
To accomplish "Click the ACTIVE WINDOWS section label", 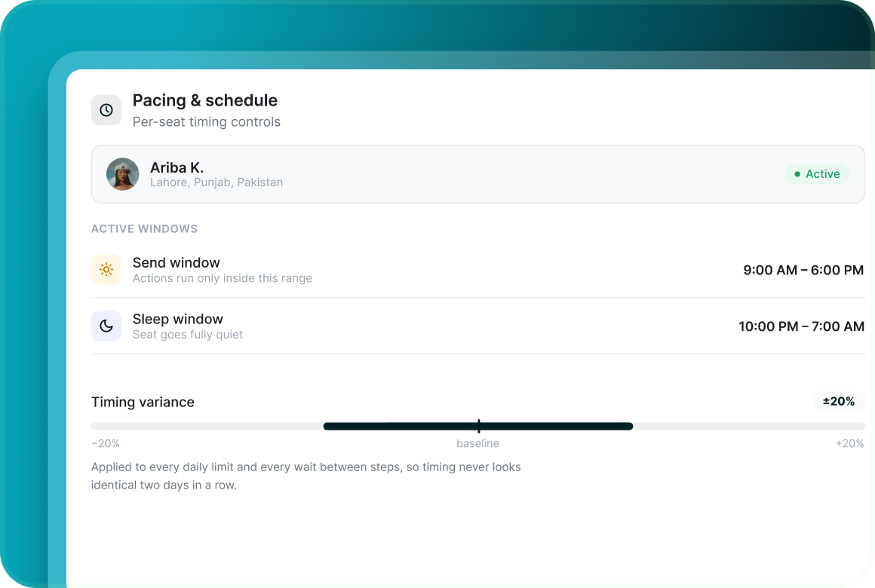I will coord(145,228).
